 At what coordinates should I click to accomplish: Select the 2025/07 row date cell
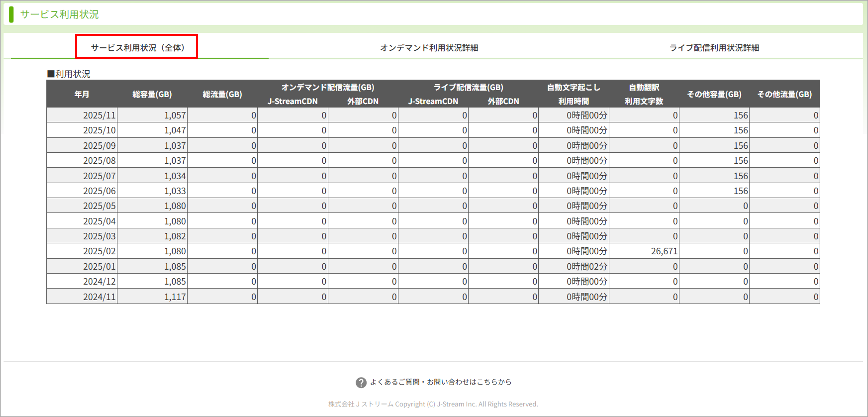pos(82,176)
